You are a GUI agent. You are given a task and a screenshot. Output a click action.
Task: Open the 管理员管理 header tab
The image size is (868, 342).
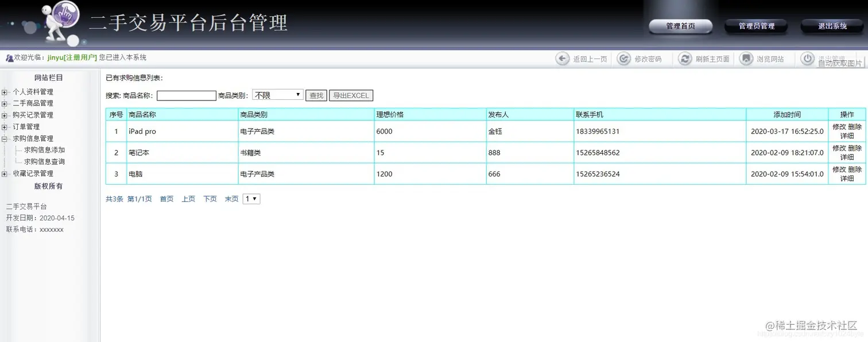tap(757, 26)
